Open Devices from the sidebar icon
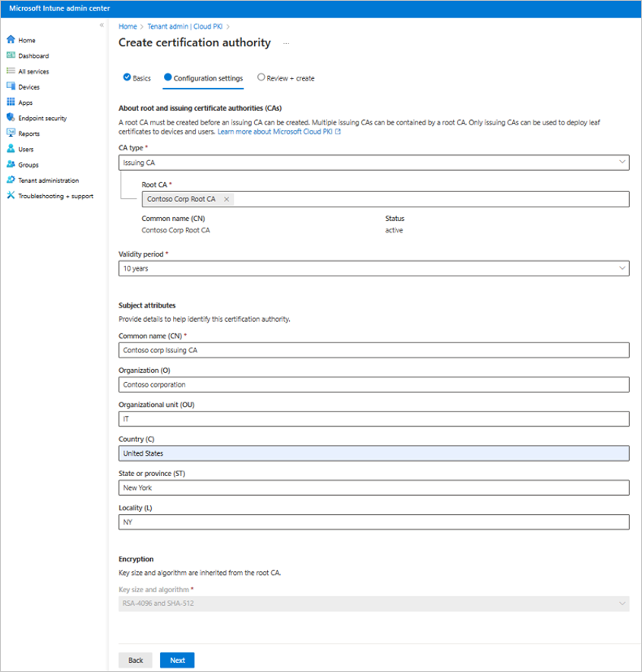This screenshot has height=672, width=642. 11,87
